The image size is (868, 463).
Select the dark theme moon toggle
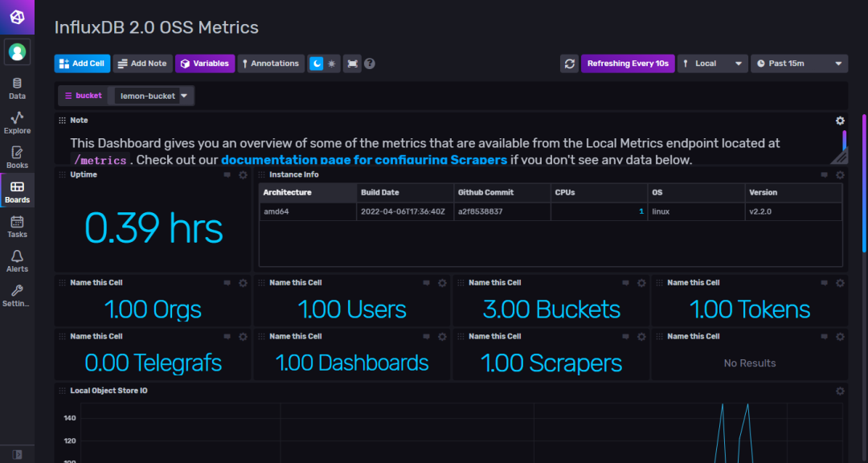point(318,63)
